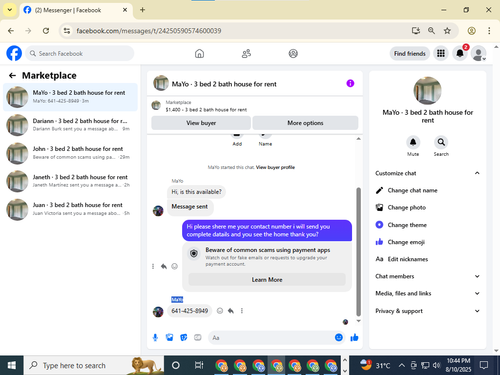Collapse the Customize chat section
This screenshot has height=375, width=500.
[x=427, y=173]
